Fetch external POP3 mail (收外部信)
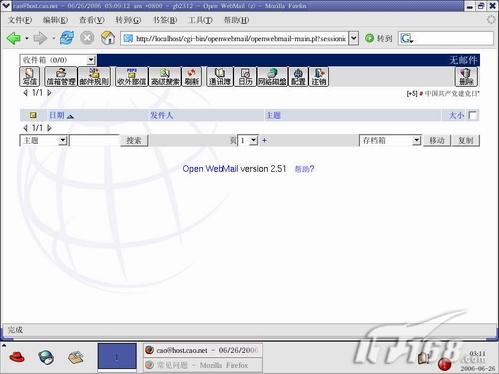The image size is (499, 374). click(131, 76)
